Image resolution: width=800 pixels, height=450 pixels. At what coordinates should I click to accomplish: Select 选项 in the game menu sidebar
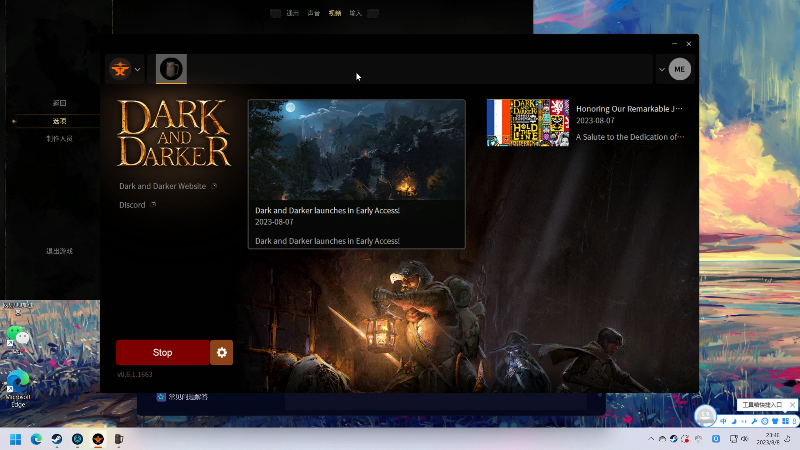coord(59,121)
